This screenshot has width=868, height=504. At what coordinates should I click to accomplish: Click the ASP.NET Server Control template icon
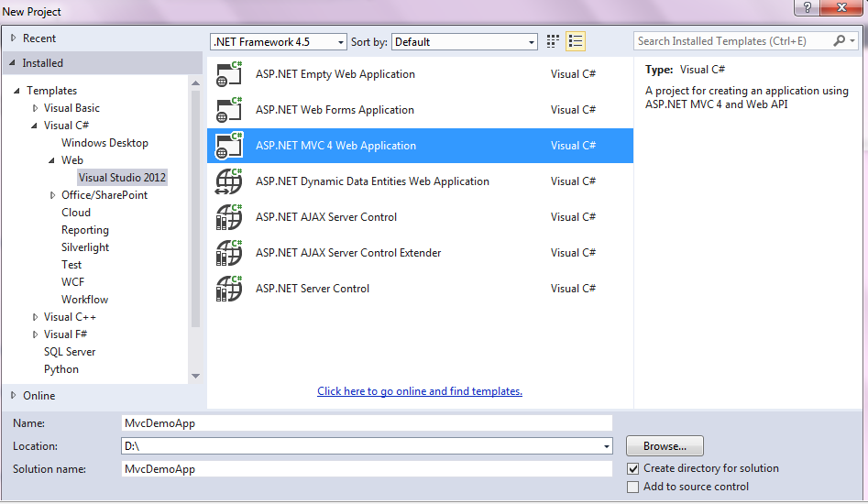click(229, 289)
